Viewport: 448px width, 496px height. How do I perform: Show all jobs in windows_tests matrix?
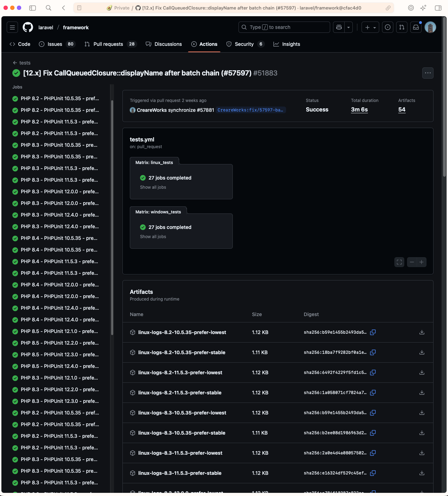pos(153,237)
